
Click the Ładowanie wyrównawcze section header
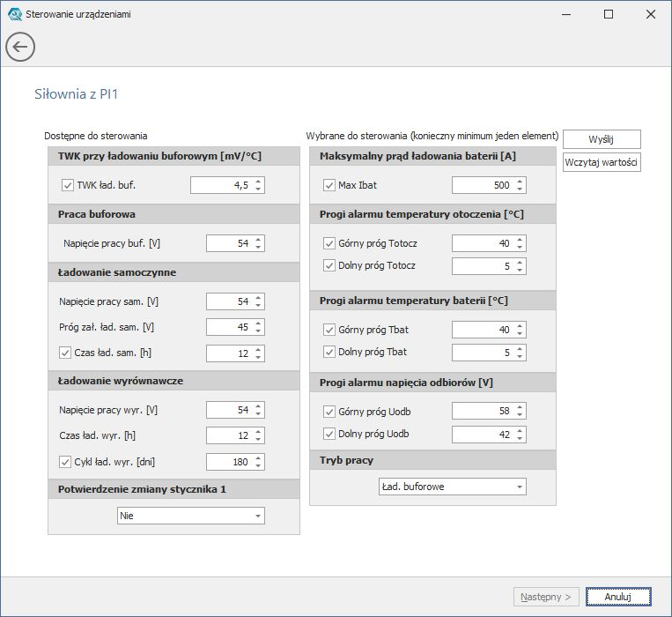(174, 381)
